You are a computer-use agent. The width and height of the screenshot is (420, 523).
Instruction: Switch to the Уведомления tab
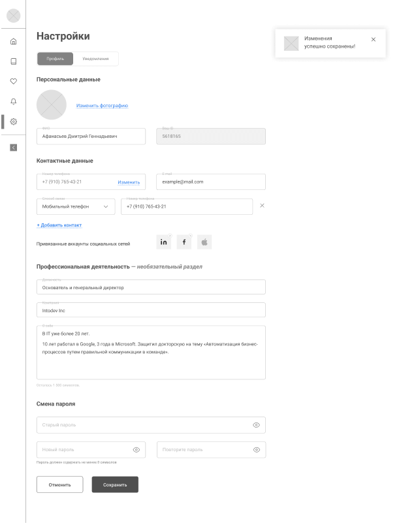pos(95,59)
